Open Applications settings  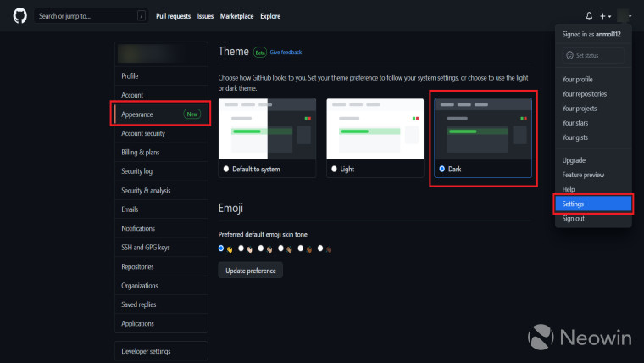161,323
